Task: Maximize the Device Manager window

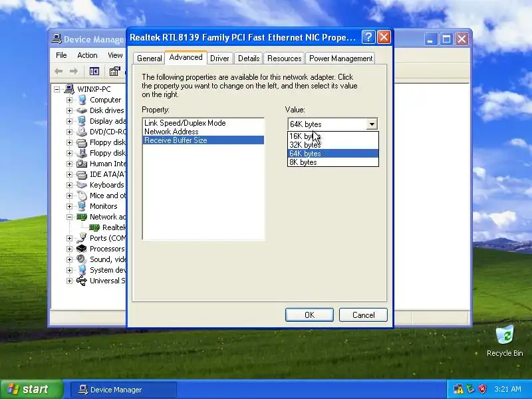Action: pyautogui.click(x=446, y=39)
